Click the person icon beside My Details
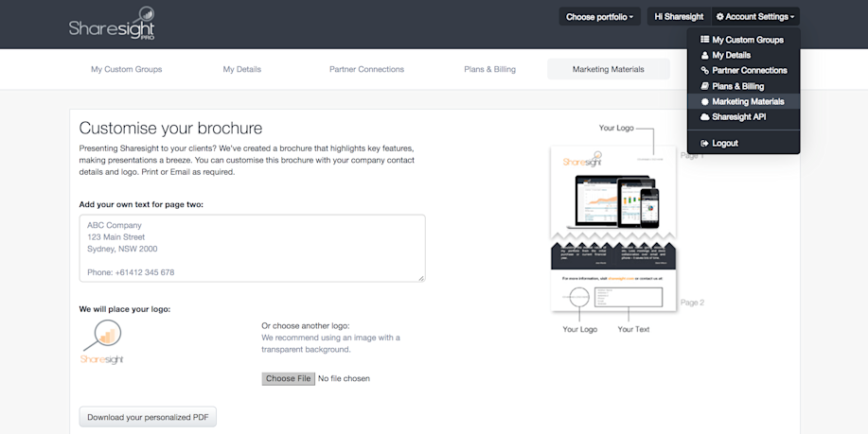868x434 pixels. tap(704, 55)
